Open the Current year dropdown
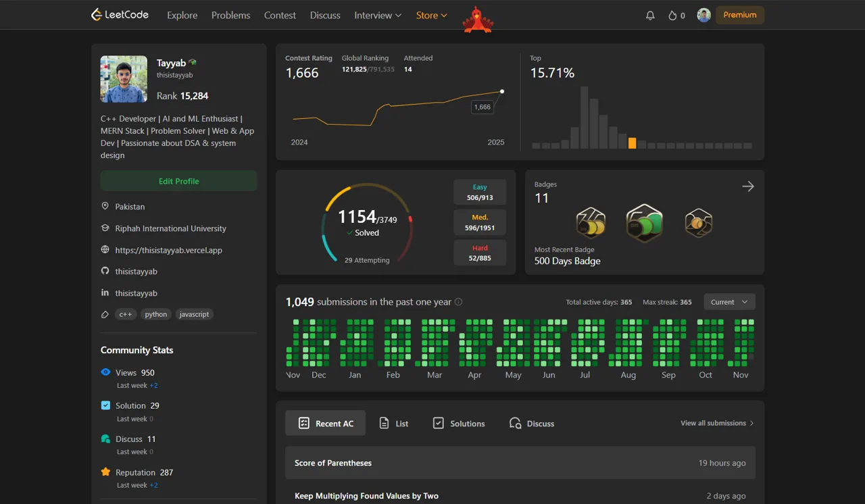The width and height of the screenshot is (865, 504). 729,302
